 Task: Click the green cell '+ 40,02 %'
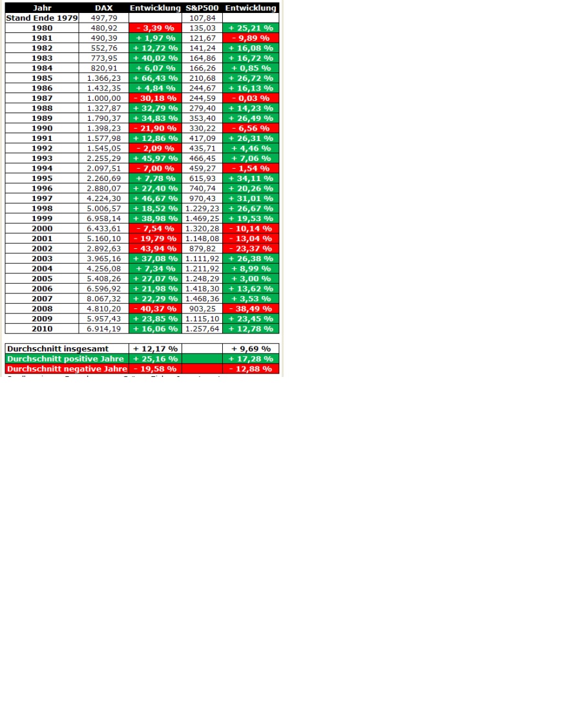(156, 58)
